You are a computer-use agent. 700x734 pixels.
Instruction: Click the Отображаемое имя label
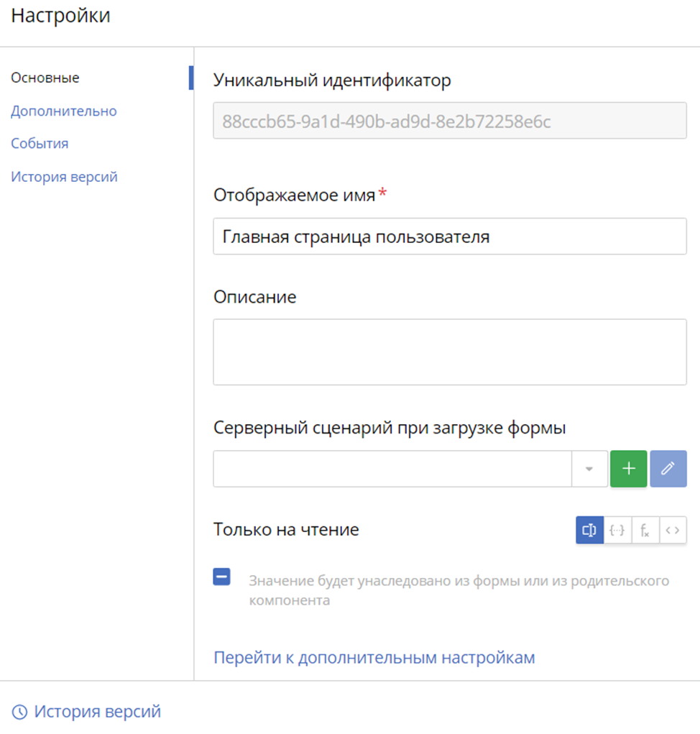(x=295, y=196)
